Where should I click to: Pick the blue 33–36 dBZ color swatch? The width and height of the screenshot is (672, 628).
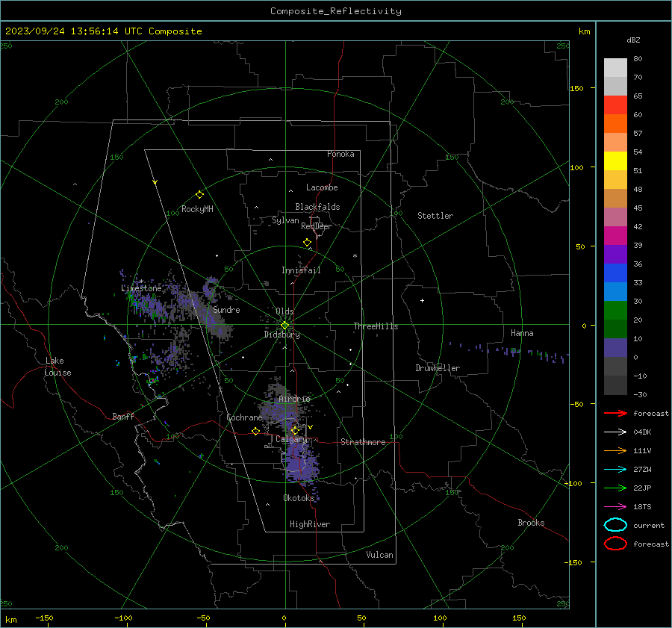[615, 273]
